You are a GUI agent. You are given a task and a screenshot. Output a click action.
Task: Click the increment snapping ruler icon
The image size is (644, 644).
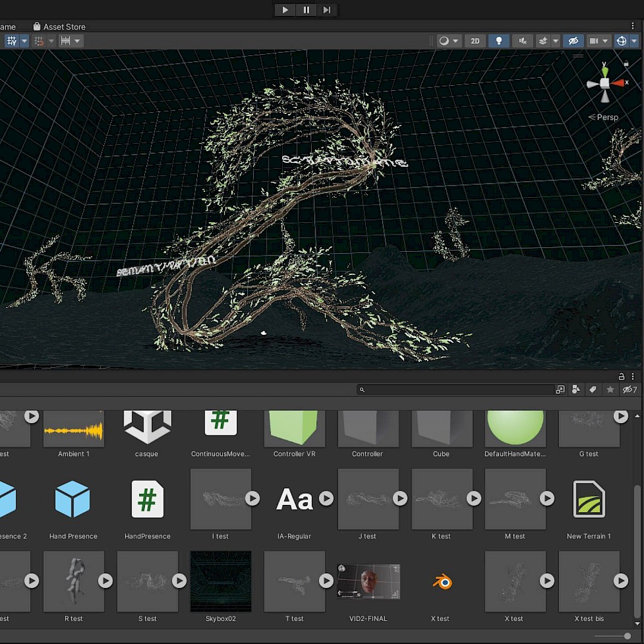(65, 41)
